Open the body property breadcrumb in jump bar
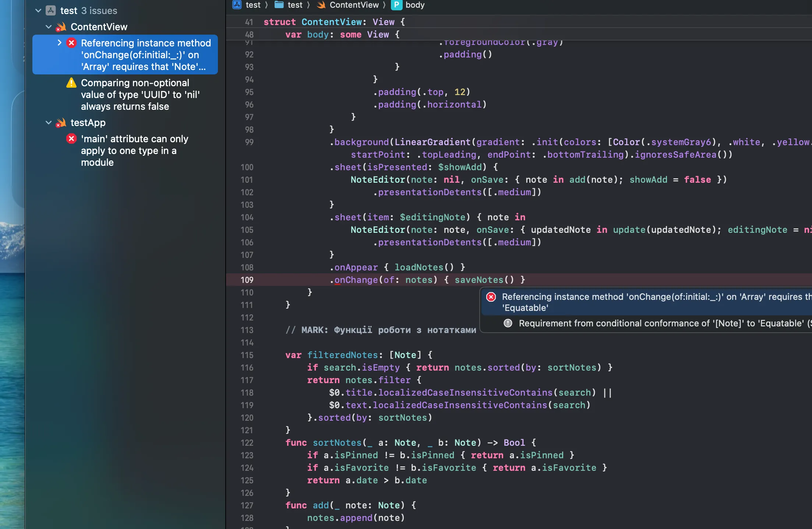The image size is (812, 529). [x=415, y=5]
